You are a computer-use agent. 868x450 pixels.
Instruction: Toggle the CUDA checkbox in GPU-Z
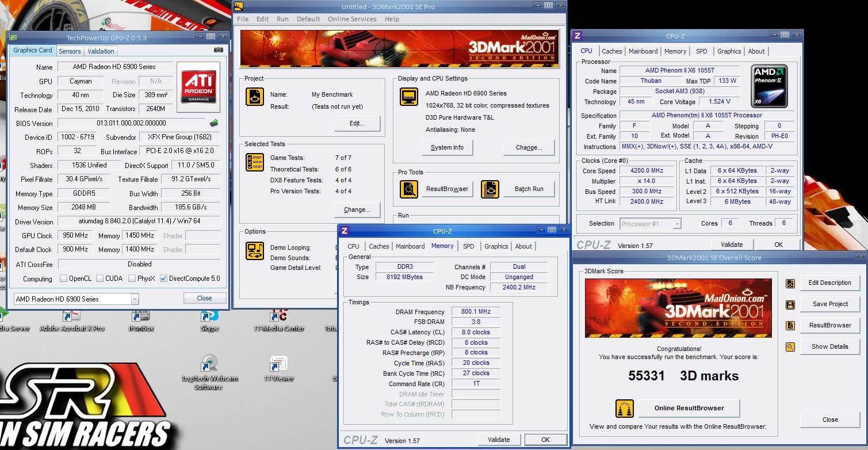coord(100,279)
